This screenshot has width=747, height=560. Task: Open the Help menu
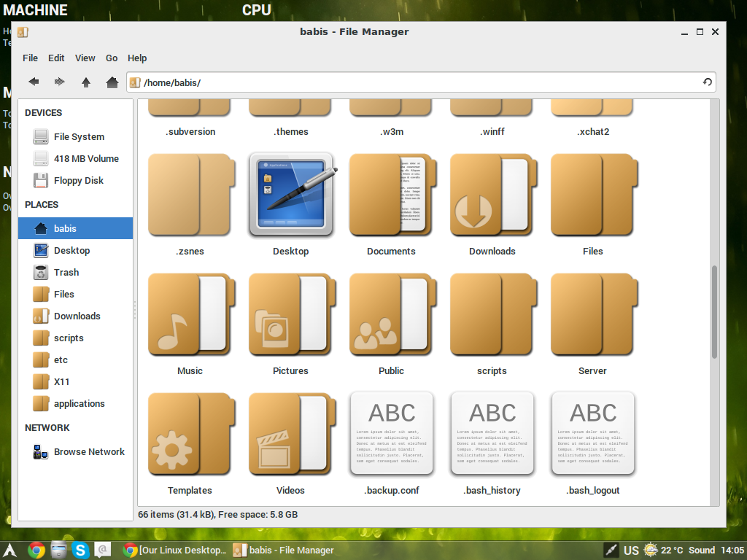click(x=137, y=58)
